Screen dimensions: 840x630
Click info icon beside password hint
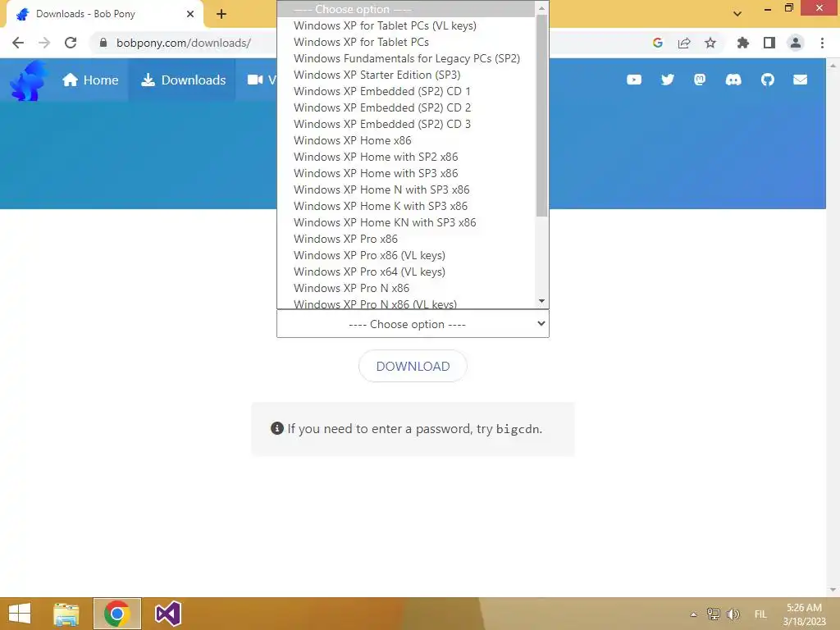pos(277,428)
